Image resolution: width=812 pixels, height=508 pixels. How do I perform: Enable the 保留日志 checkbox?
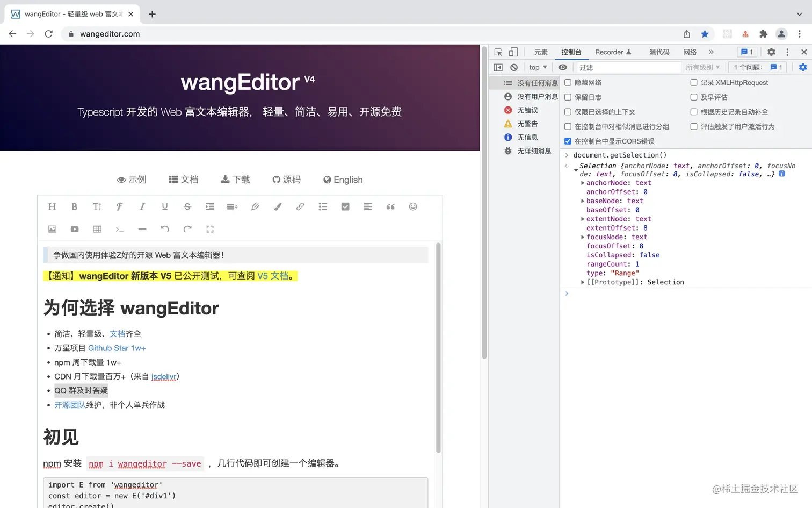click(x=568, y=97)
